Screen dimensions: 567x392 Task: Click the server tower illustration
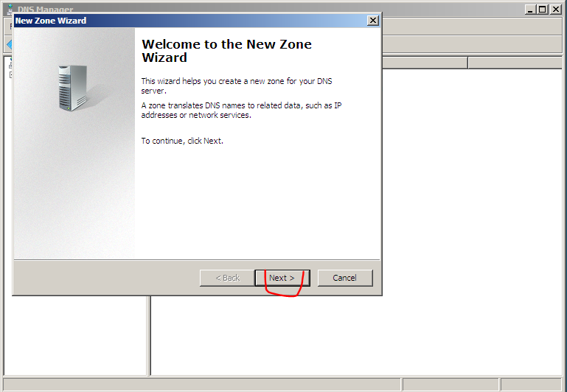pos(73,88)
